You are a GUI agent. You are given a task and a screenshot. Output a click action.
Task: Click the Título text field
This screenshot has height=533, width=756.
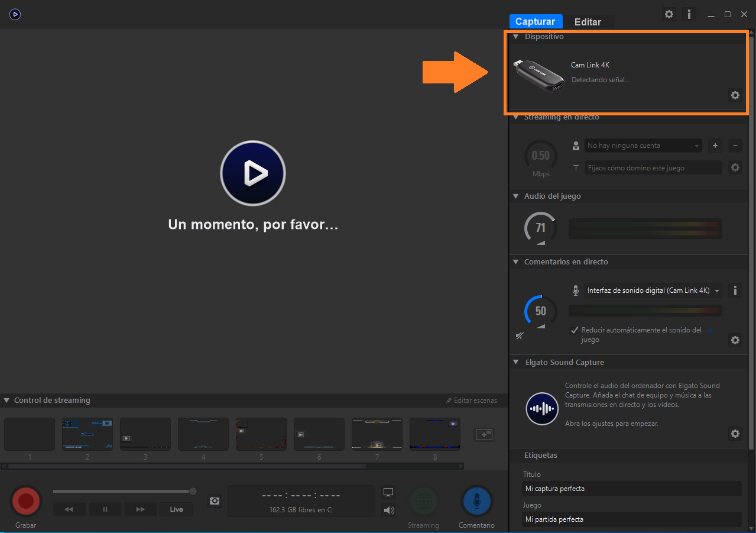[632, 489]
